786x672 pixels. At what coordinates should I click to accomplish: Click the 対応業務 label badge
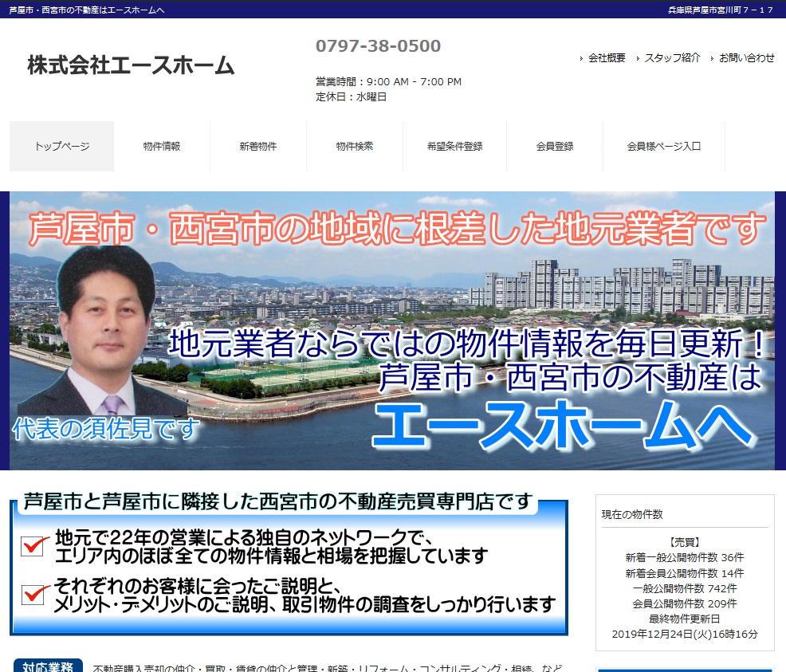coord(48,666)
